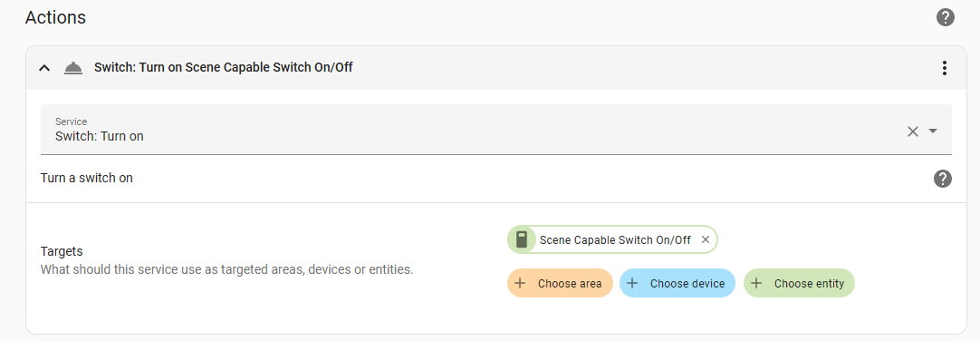Click the Service field showing Switch: Turn on
Screen dimensions: 980x341
pos(496,130)
